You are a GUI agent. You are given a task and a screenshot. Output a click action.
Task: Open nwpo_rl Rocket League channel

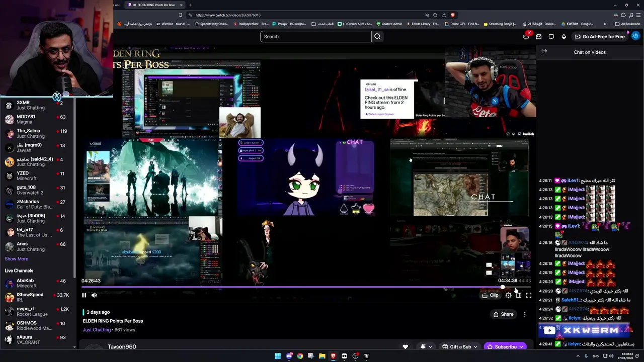pyautogui.click(x=37, y=311)
